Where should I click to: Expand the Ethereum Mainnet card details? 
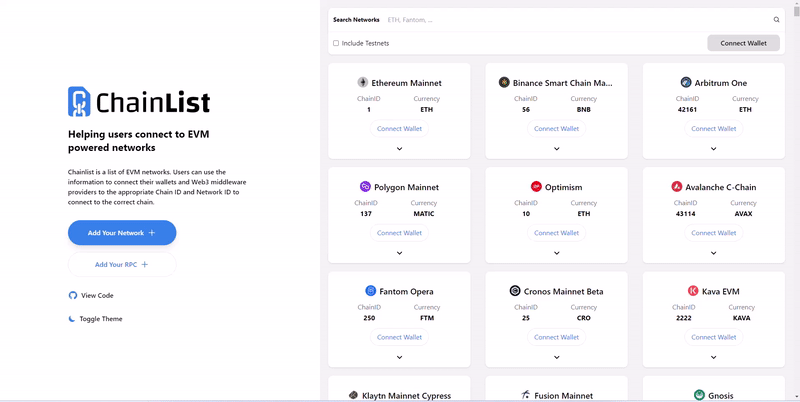click(x=399, y=149)
